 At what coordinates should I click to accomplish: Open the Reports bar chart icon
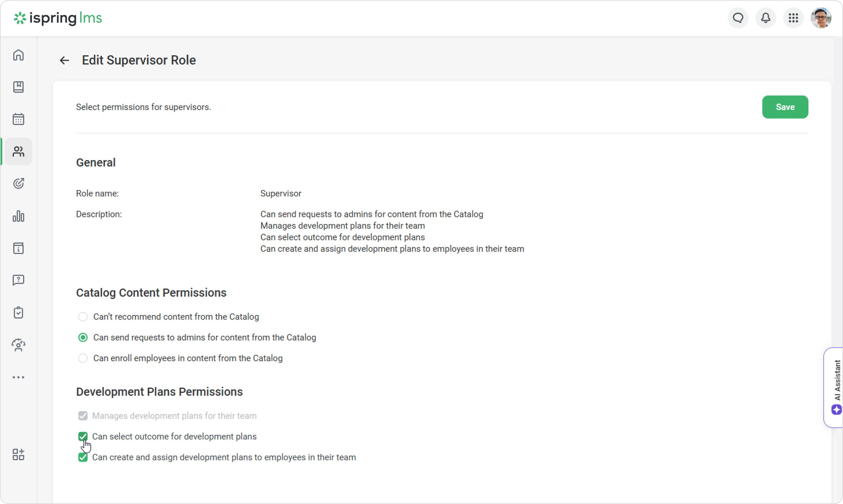18,216
